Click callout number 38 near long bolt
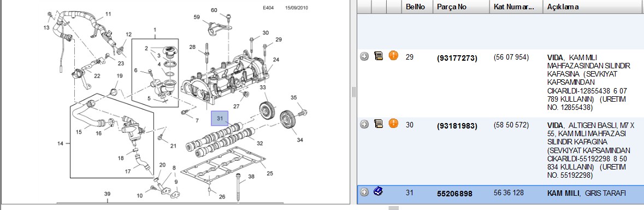 coord(251,176)
